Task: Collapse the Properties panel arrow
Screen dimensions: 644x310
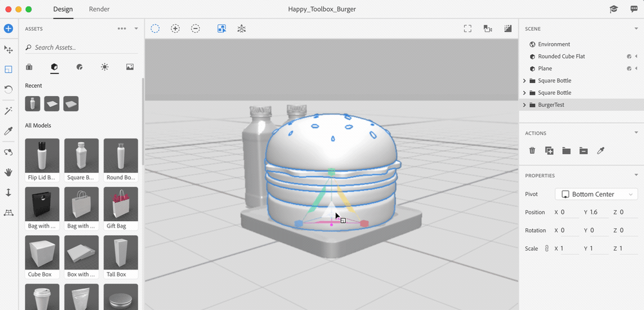Action: (x=636, y=175)
